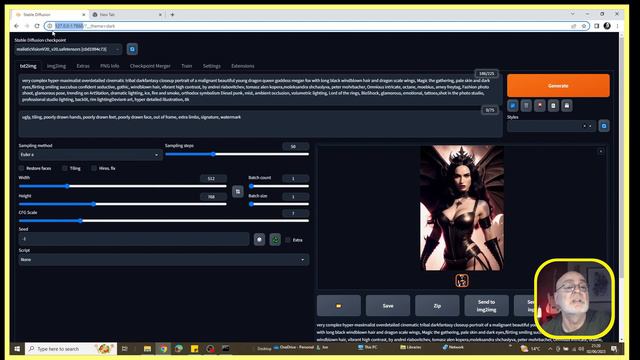The width and height of the screenshot is (640, 360).
Task: Click the Chrome icon in the taskbar
Action: pos(163,349)
